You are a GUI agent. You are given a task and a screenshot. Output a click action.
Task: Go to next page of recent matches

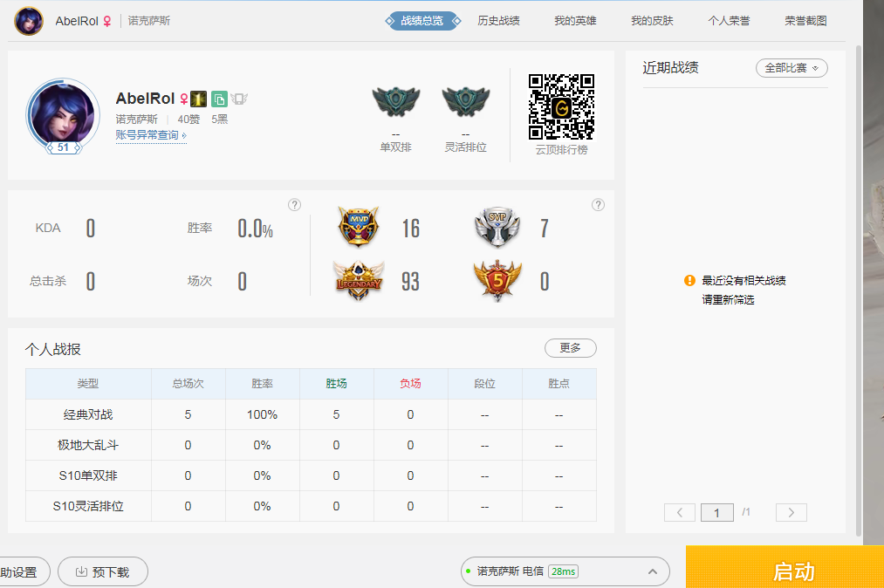click(x=791, y=512)
